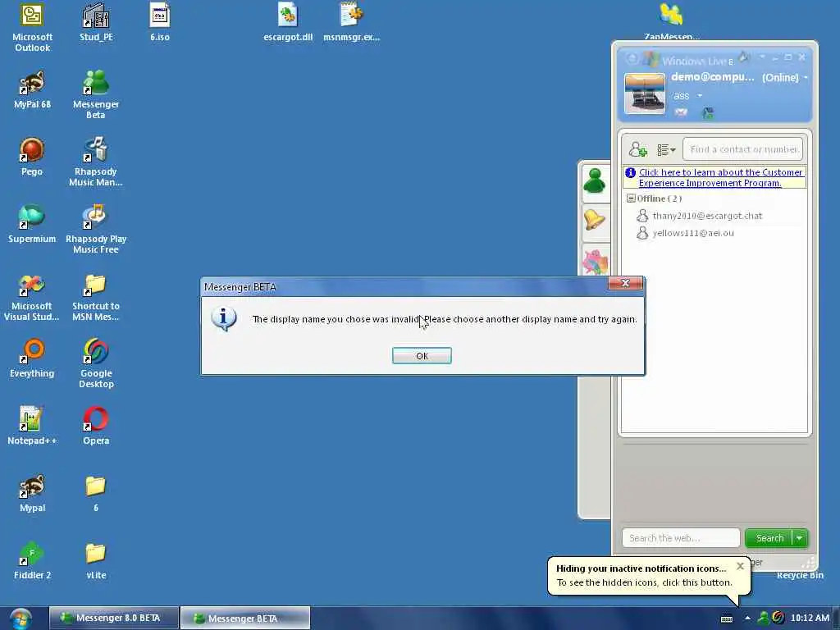Screen dimensions: 840x630
Task: Open the personal message dropdown arrow
Action: click(x=699, y=96)
